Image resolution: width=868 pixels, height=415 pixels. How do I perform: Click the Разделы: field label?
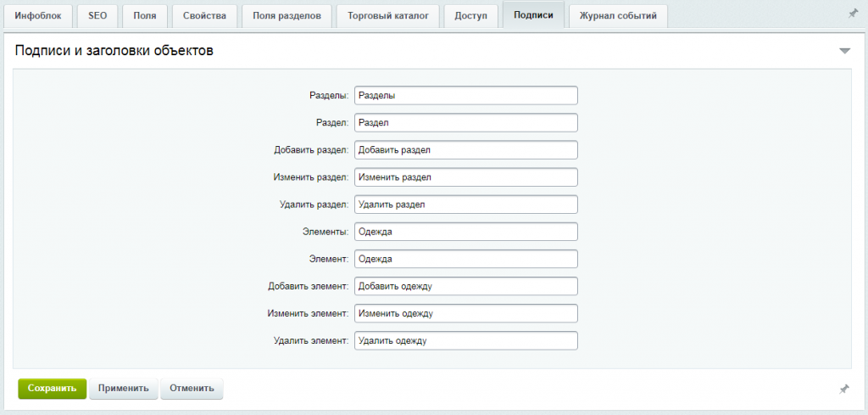click(x=329, y=95)
